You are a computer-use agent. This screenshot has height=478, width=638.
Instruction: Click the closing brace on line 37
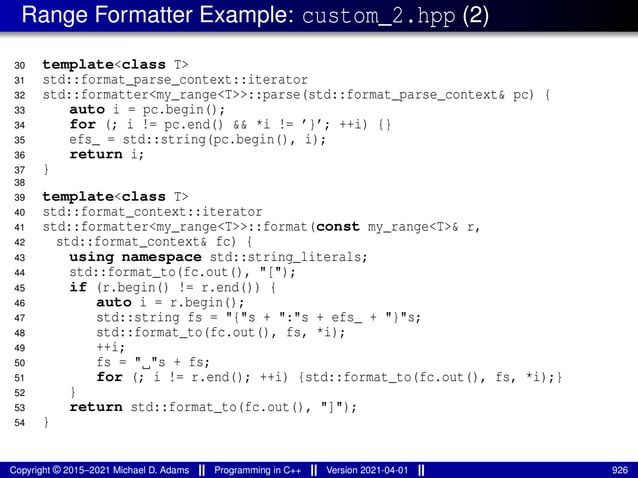click(x=46, y=169)
